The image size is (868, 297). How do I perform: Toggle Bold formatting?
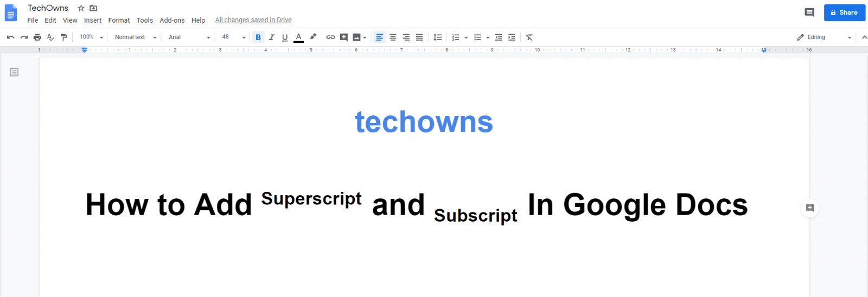(258, 37)
